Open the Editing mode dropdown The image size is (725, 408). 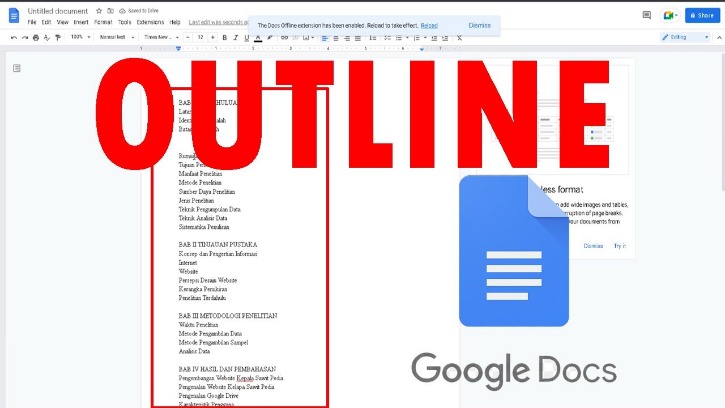pyautogui.click(x=685, y=37)
